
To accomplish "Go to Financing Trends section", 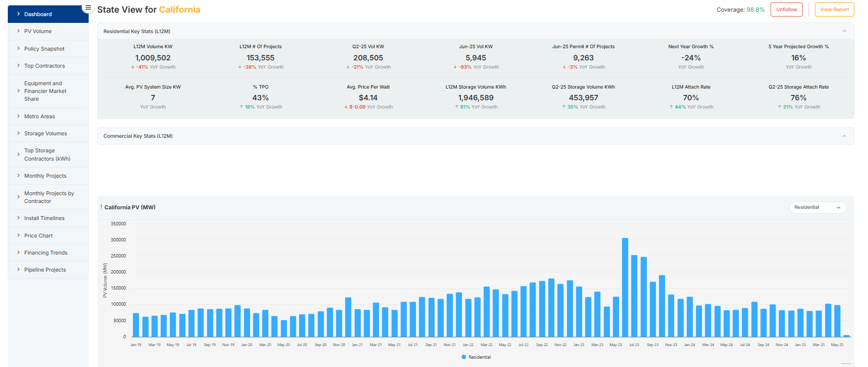I will pos(46,253).
